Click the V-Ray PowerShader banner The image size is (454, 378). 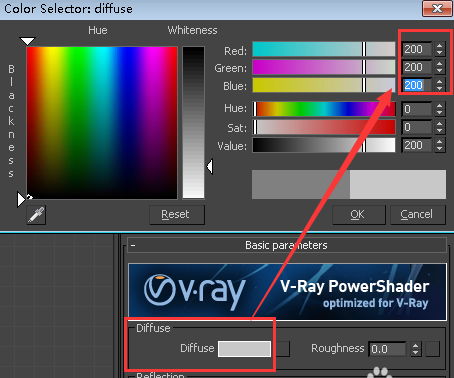(287, 292)
